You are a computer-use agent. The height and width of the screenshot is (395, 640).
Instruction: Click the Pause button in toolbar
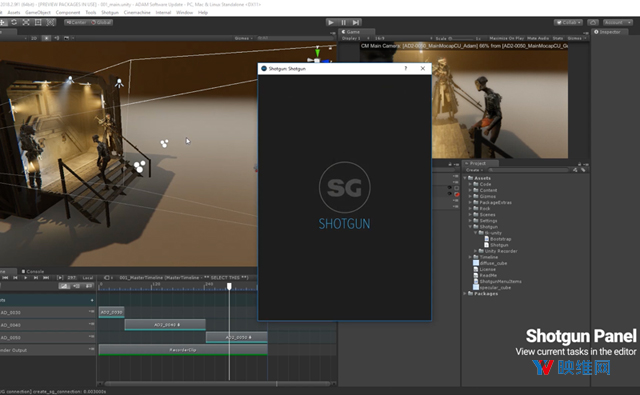[343, 22]
